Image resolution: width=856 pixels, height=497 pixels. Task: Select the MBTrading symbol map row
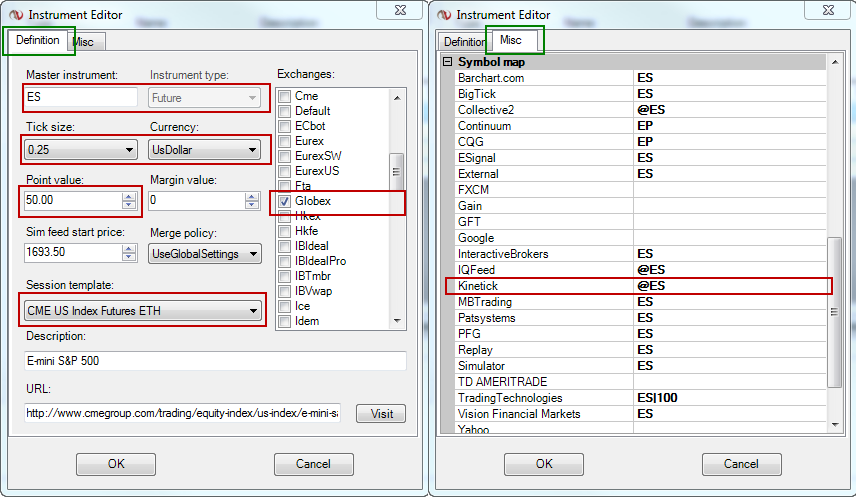(x=640, y=302)
